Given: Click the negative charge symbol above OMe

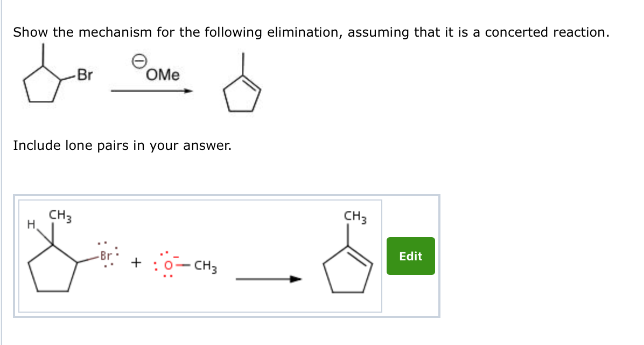Looking at the screenshot, I should tap(138, 60).
